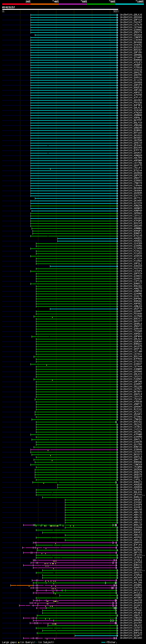Select hit label UniRef100_B9N917
The height and width of the screenshot is (644, 146).
coord(131,284)
